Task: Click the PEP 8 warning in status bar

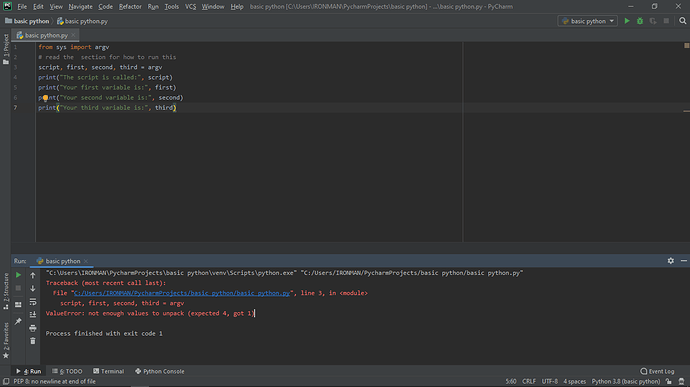Action: click(x=55, y=381)
